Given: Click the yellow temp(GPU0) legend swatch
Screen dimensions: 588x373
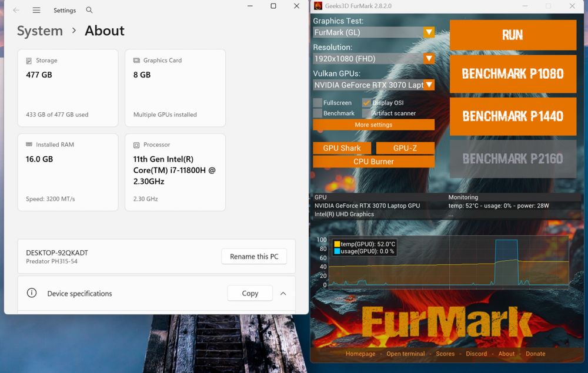Looking at the screenshot, I should point(337,244).
